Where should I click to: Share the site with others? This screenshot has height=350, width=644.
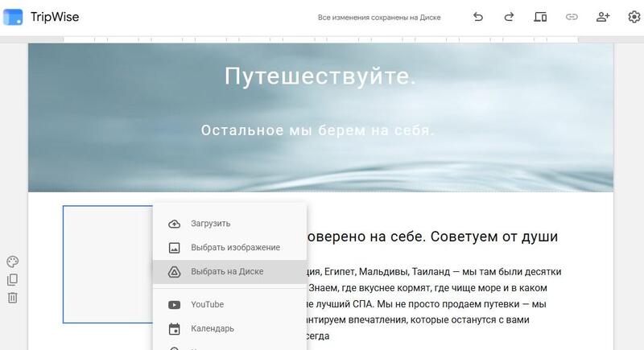click(x=603, y=17)
